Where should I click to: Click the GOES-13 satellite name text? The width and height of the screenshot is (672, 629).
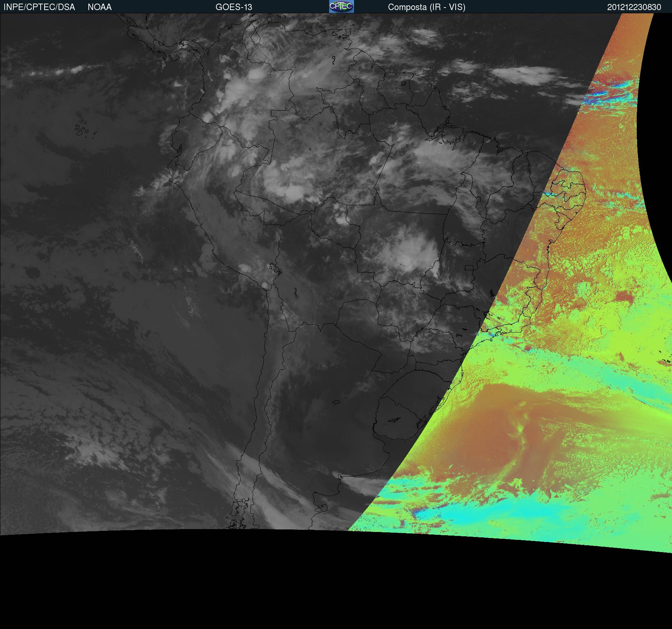(x=234, y=7)
